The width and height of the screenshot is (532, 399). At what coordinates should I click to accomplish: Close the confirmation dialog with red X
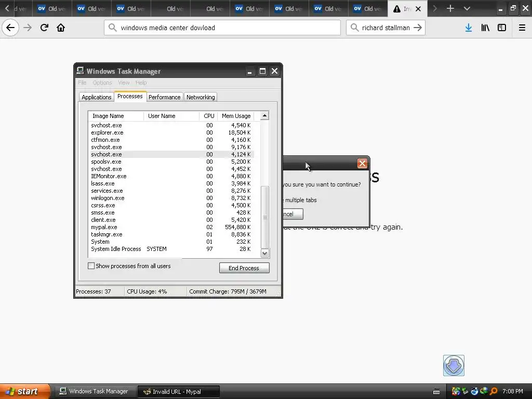(x=362, y=164)
